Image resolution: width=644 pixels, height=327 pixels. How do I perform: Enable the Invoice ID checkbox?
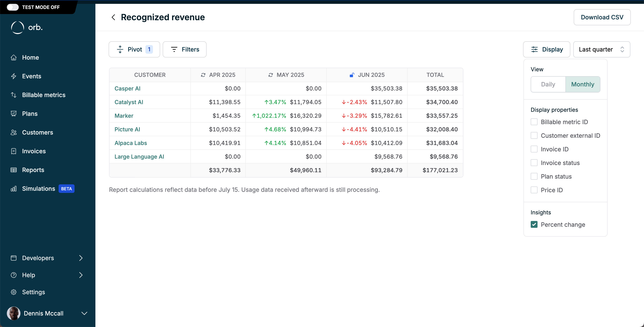click(x=534, y=149)
